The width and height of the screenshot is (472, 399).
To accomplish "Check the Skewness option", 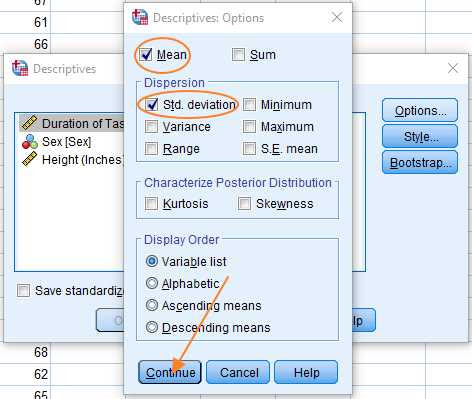I will point(244,203).
